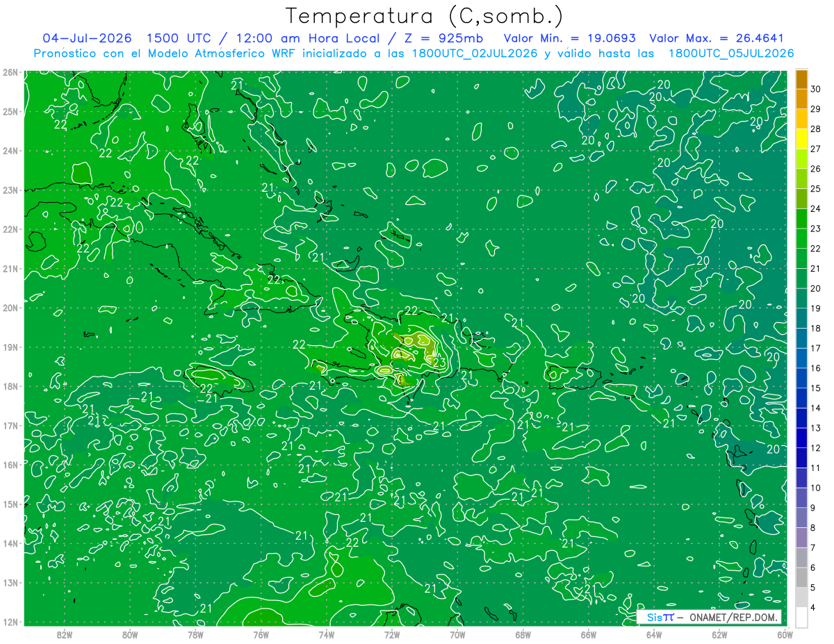Click the title 'Temperatura (C,somb.)'

click(x=425, y=16)
